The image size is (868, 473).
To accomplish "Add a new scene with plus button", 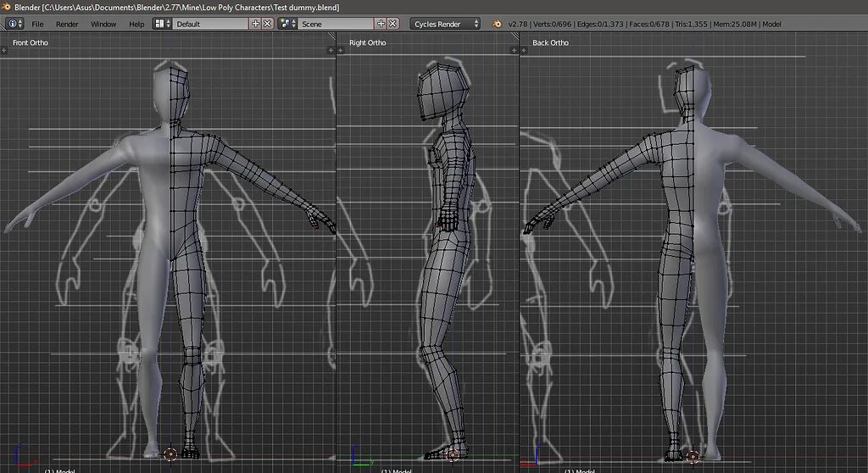I will [381, 24].
